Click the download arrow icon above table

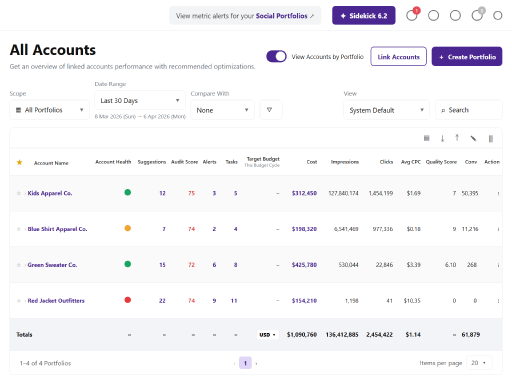pos(442,138)
